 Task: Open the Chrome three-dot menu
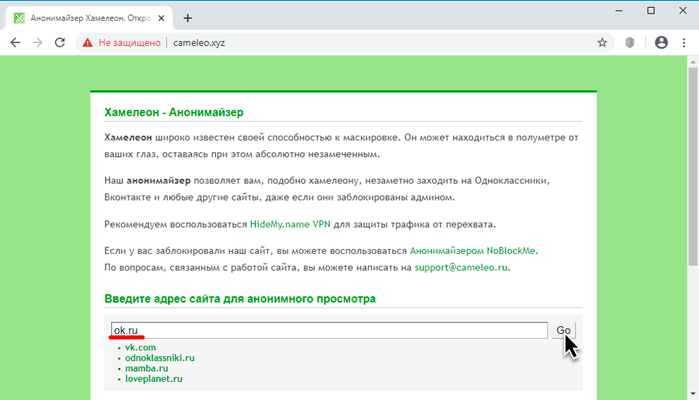684,43
